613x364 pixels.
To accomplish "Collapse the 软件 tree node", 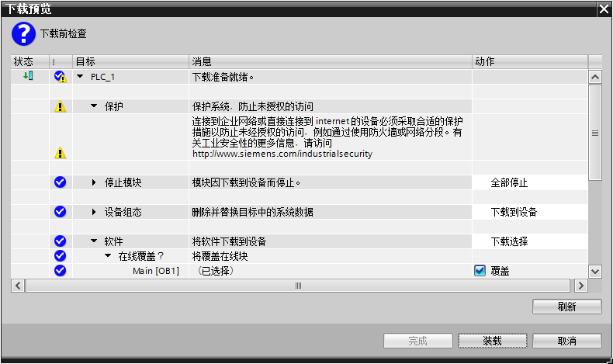I will click(x=94, y=241).
